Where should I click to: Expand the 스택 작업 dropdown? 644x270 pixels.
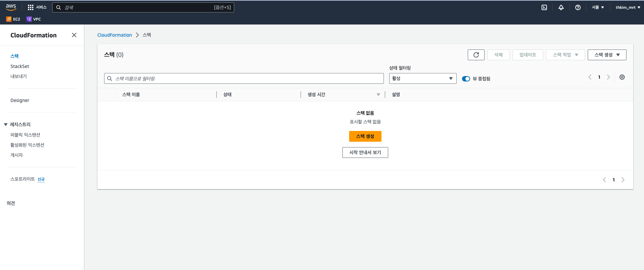click(x=565, y=55)
